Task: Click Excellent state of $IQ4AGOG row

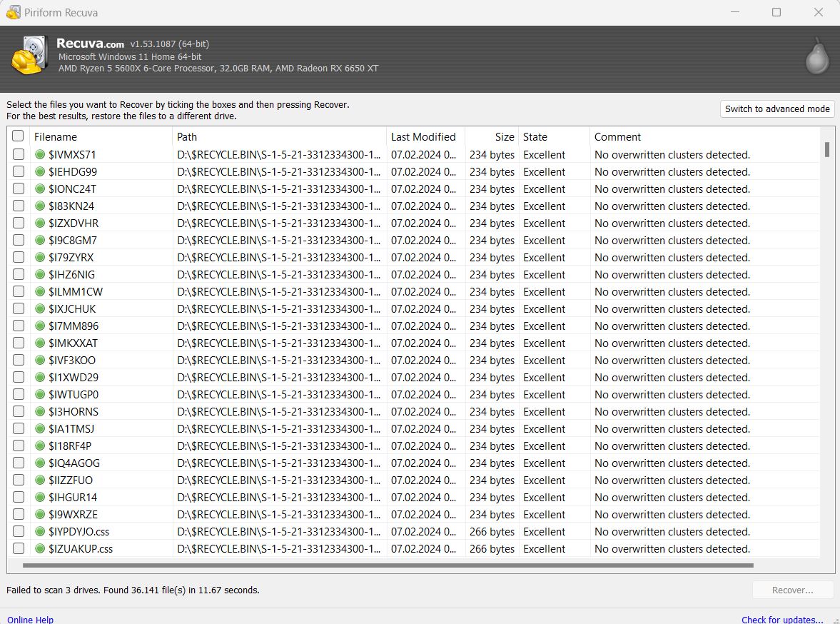Action: pos(544,463)
